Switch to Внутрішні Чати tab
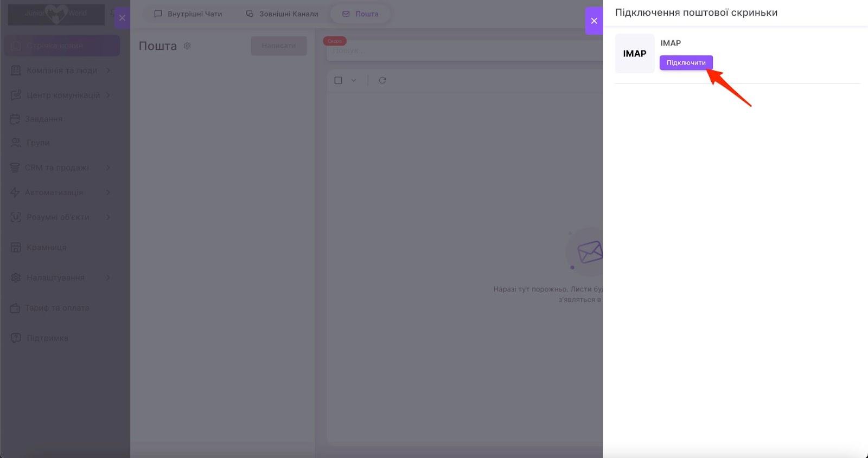This screenshot has width=868, height=458. pyautogui.click(x=188, y=14)
